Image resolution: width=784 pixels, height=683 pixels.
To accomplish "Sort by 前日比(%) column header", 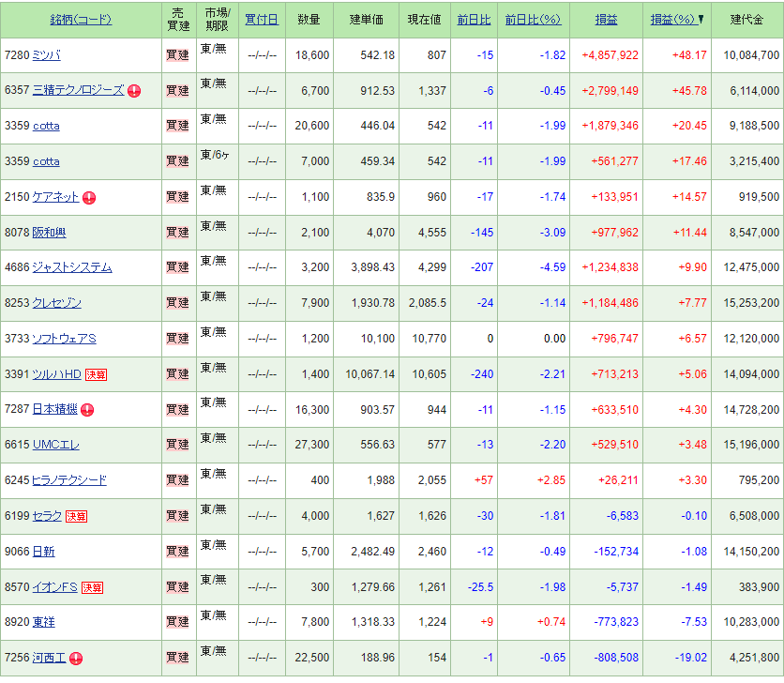I will 533,20.
